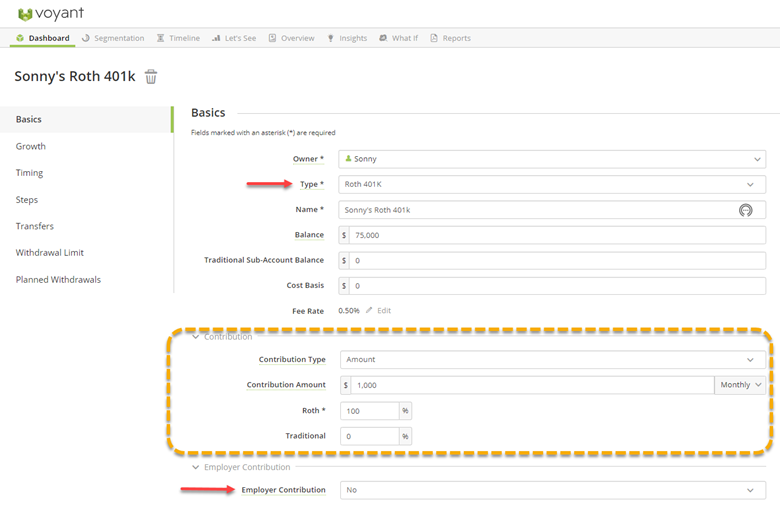Viewport: 780px width, 512px height.
Task: Click the Let's See chart icon
Action: click(216, 38)
